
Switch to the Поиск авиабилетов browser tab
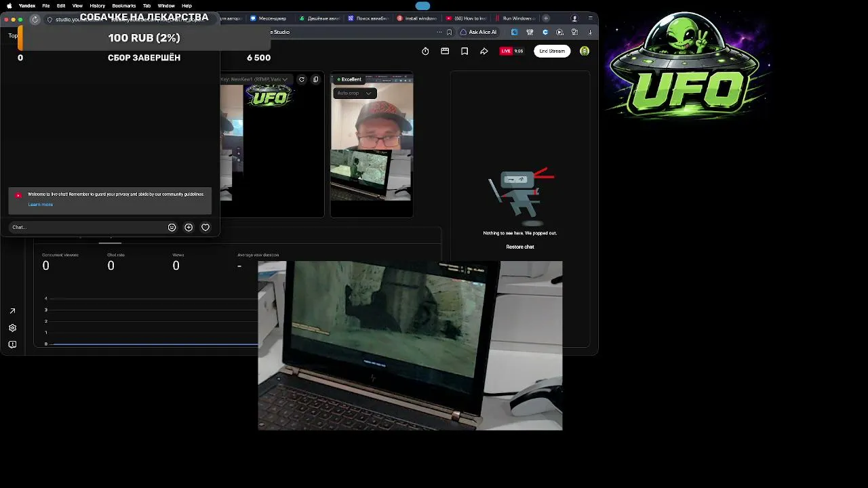[x=369, y=18]
